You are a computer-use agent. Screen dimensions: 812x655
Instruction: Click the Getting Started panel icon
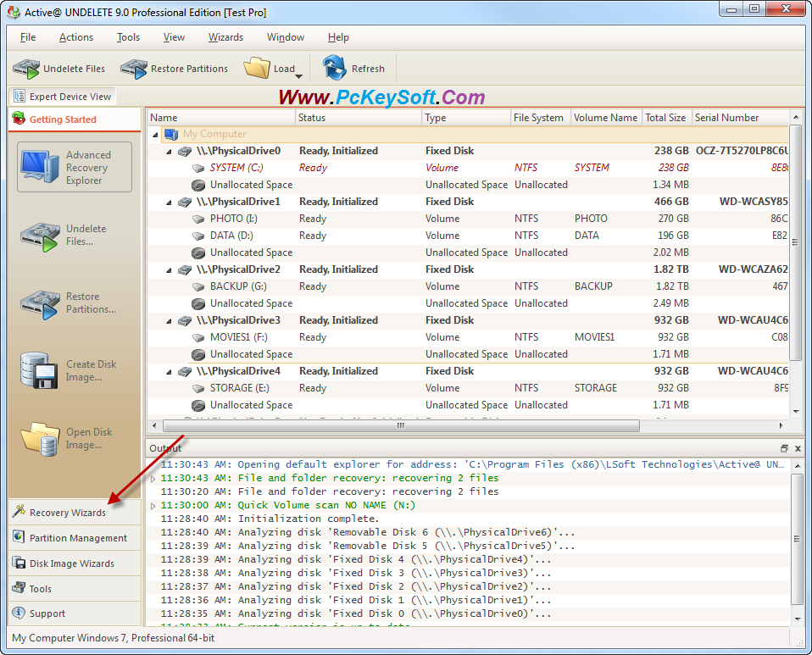tap(19, 118)
